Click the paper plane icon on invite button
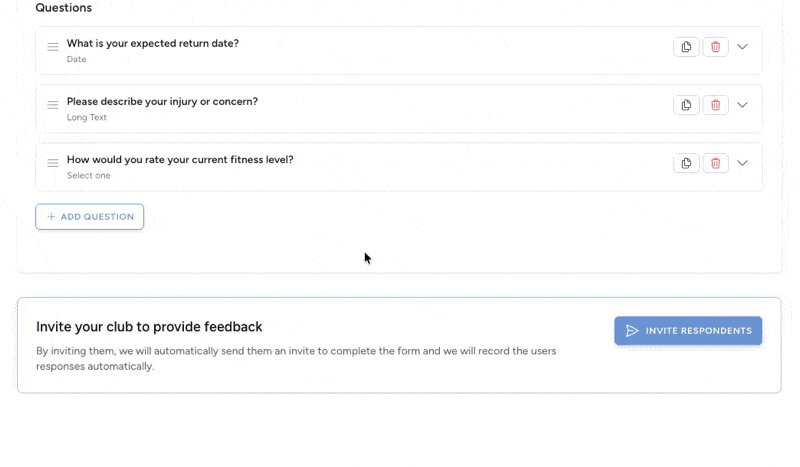 coord(632,331)
